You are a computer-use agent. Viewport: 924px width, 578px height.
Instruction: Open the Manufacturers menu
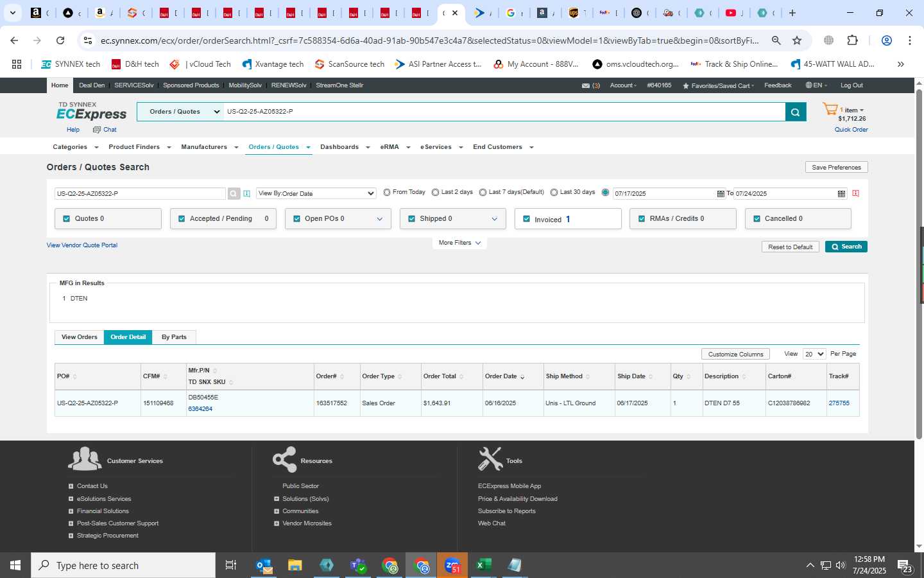(210, 147)
